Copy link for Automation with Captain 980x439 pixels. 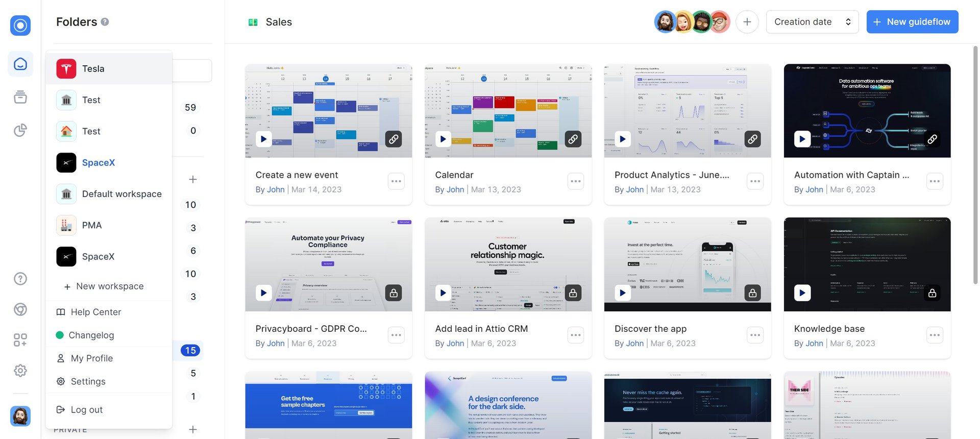(x=933, y=139)
